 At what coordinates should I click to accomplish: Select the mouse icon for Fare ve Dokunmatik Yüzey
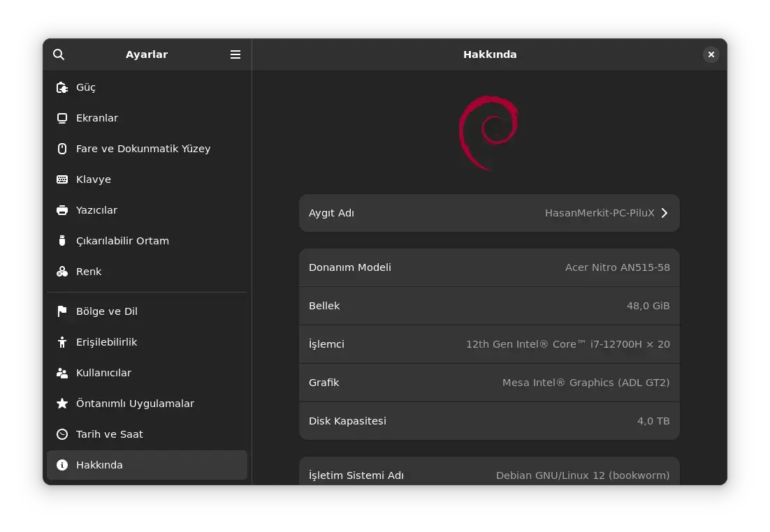(x=62, y=149)
